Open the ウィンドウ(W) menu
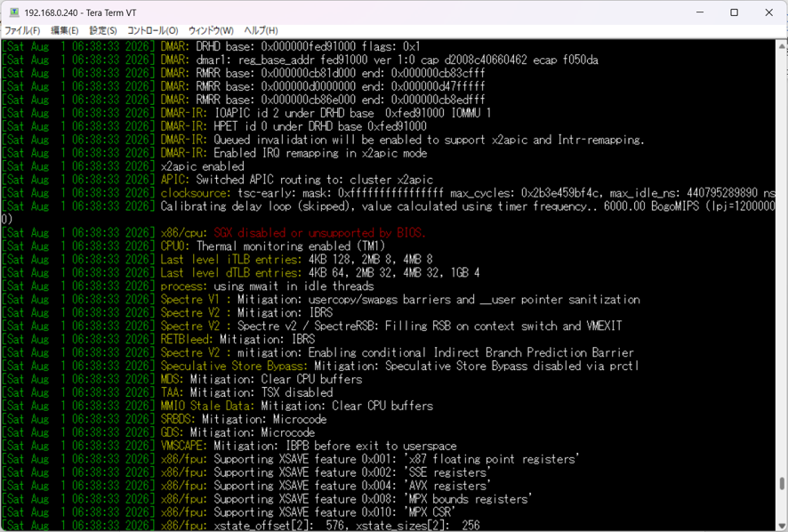Viewport: 788px width, 532px height. point(211,30)
